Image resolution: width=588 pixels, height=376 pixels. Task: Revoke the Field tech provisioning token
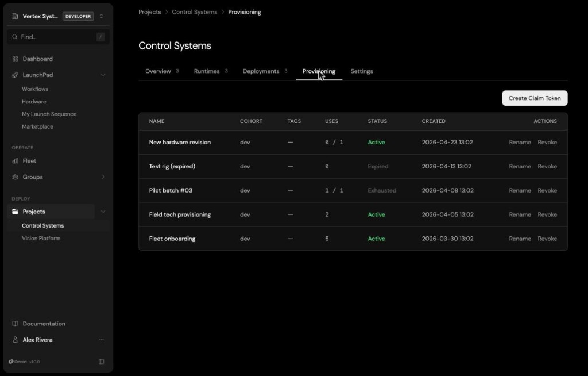pyautogui.click(x=547, y=214)
